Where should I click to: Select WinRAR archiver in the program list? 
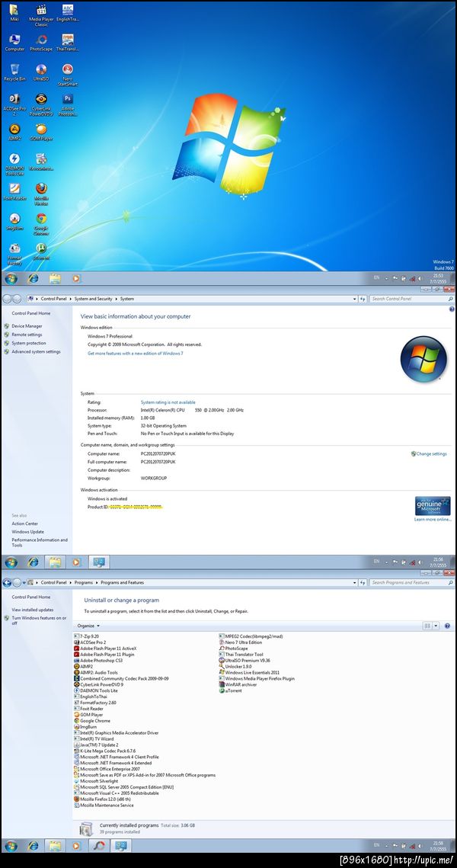coord(238,685)
